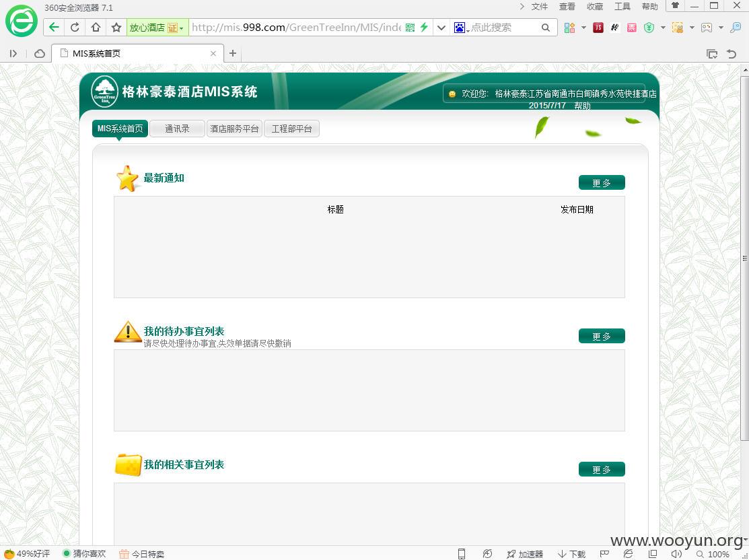Switch to the 通讯录 tab

point(177,129)
